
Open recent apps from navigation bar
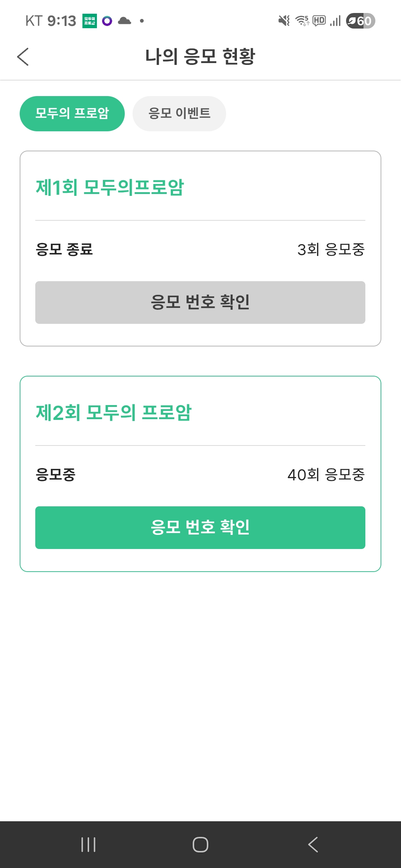88,845
